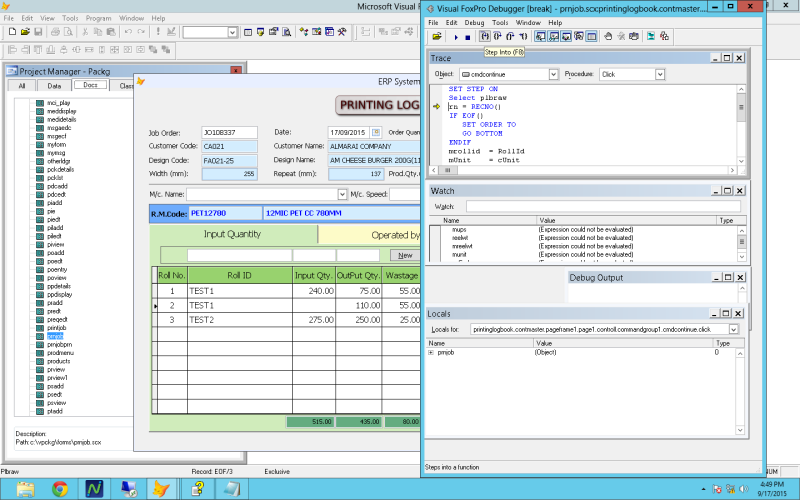Minimize the Watch sub-window
This screenshot has width=800, height=500.
click(x=716, y=191)
